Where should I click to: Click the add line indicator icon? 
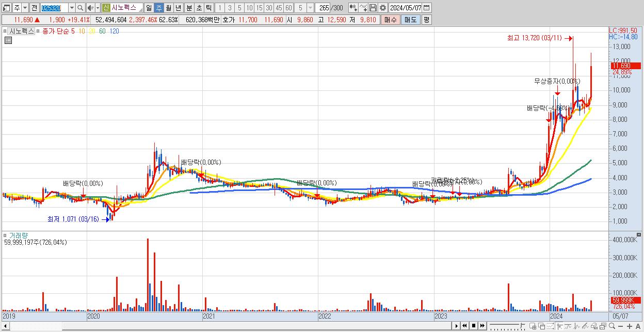[363, 8]
